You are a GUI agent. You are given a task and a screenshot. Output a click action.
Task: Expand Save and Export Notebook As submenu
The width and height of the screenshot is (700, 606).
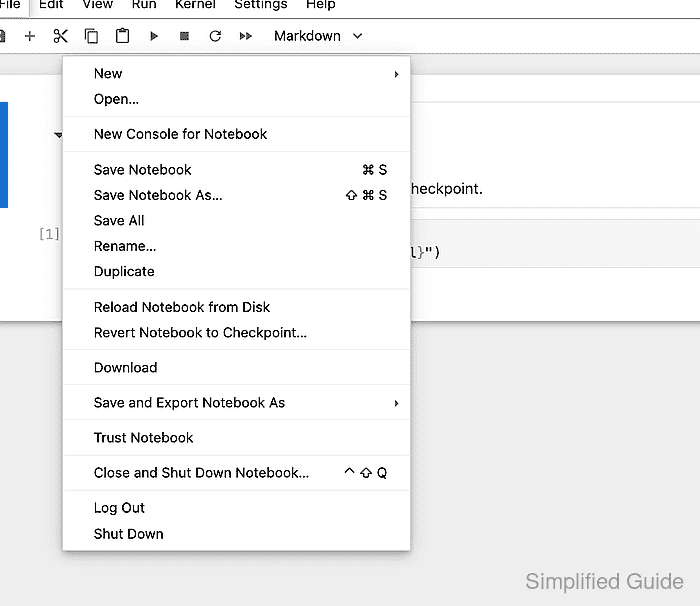236,403
